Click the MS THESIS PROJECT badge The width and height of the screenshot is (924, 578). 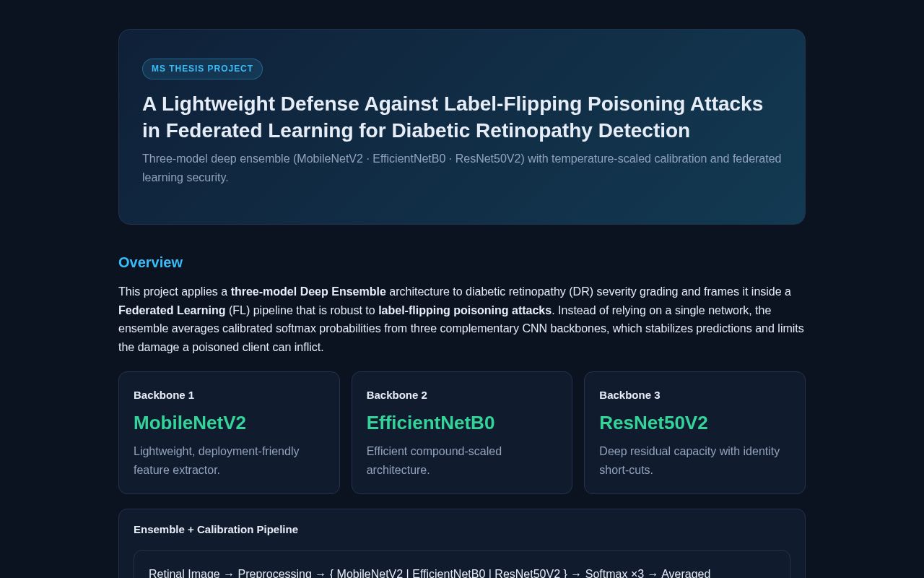tap(202, 69)
